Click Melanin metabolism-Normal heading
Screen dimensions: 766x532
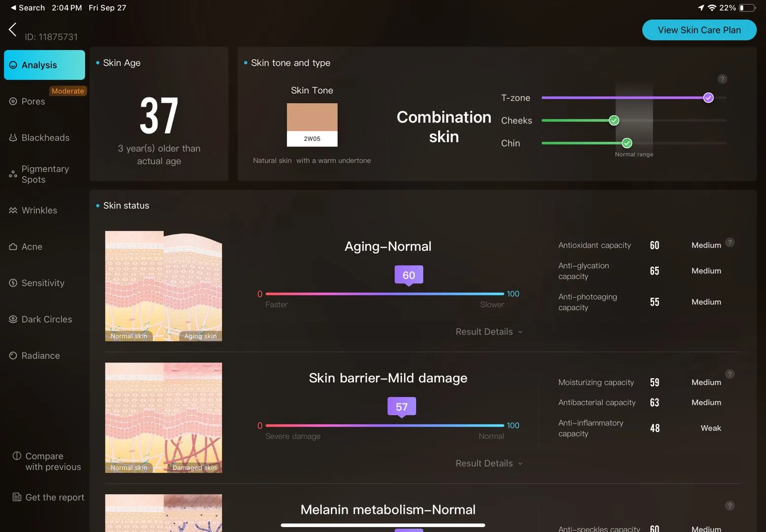[388, 509]
